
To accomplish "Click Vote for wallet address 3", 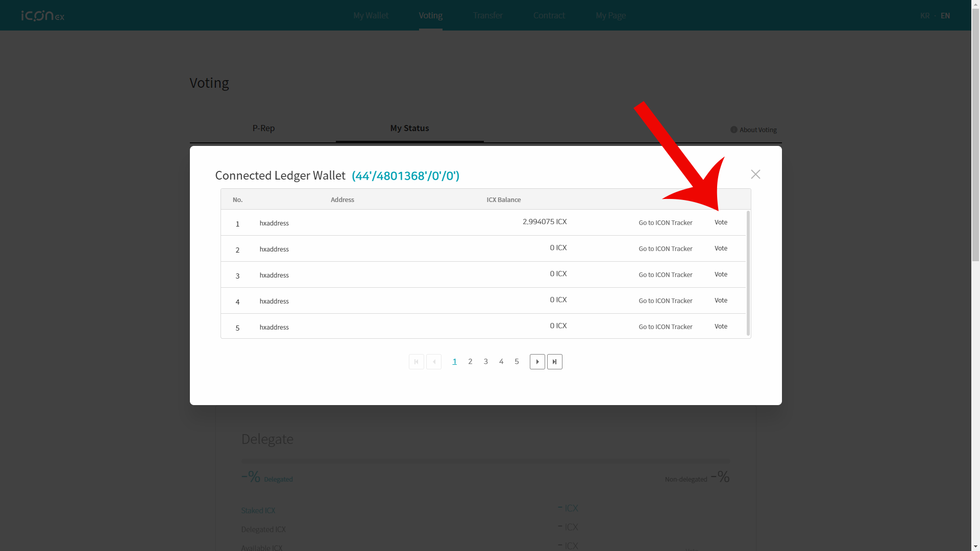I will pos(721,274).
